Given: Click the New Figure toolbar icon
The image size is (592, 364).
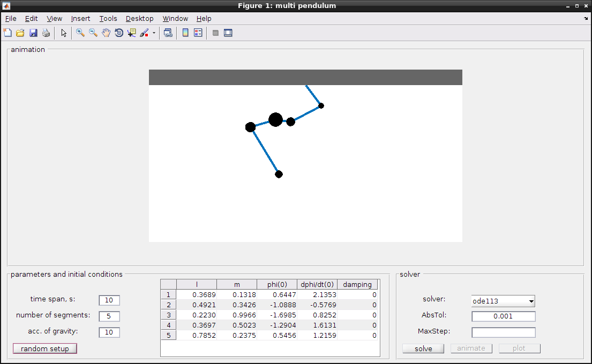Looking at the screenshot, I should point(8,33).
